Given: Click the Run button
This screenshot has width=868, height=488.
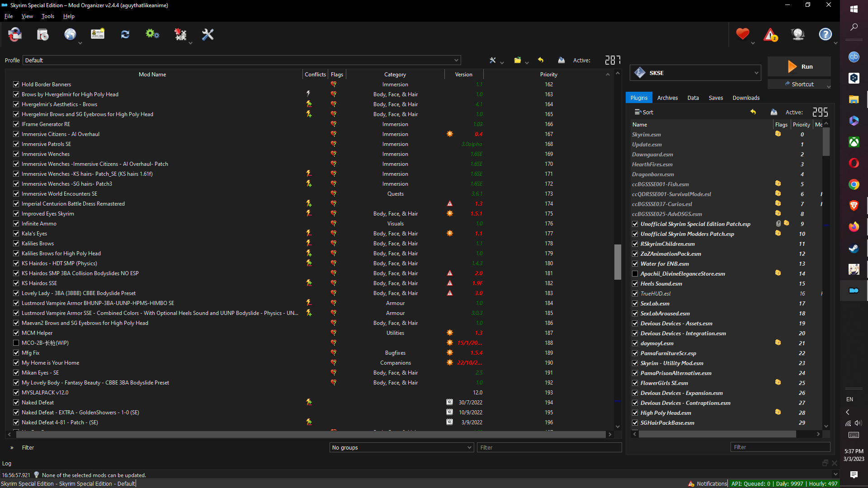Looking at the screenshot, I should [799, 66].
